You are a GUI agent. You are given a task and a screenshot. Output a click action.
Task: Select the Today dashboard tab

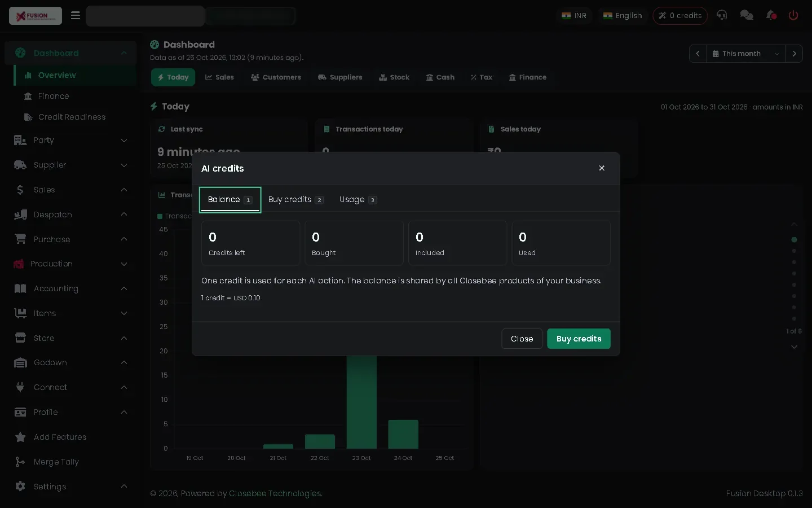(173, 77)
